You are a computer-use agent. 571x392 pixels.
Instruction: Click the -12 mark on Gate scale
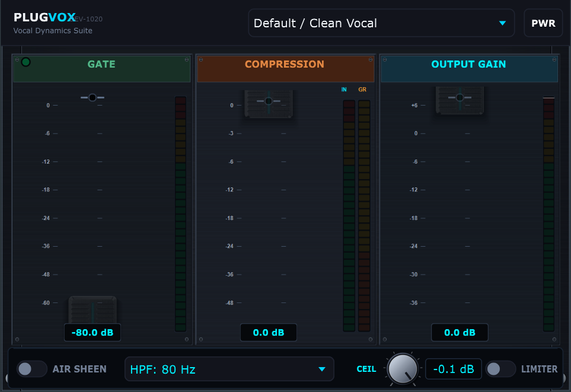(46, 162)
